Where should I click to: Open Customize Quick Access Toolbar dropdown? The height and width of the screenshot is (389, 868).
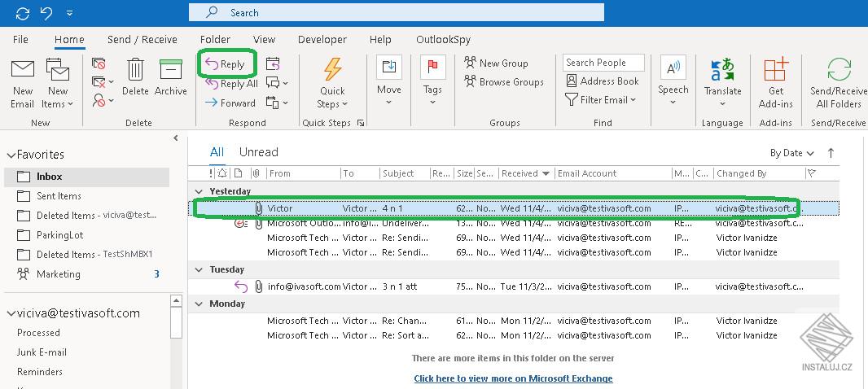click(69, 13)
